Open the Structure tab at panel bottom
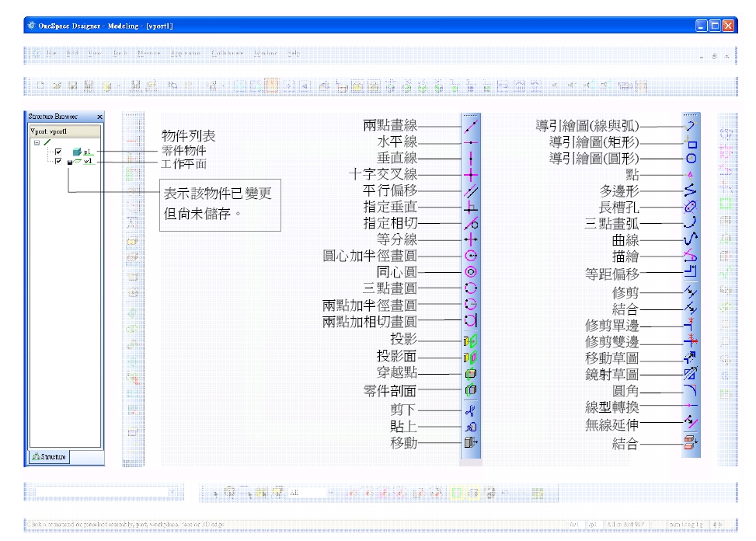The height and width of the screenshot is (541, 756). coord(49,456)
